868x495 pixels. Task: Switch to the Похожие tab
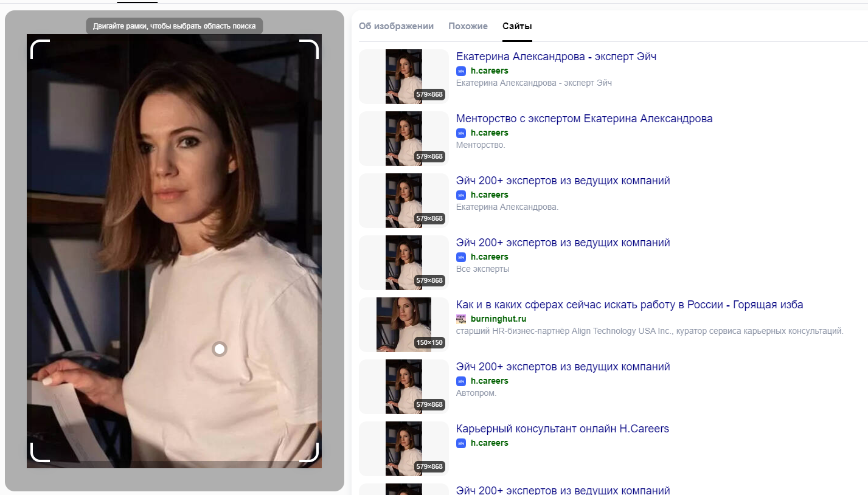[468, 26]
